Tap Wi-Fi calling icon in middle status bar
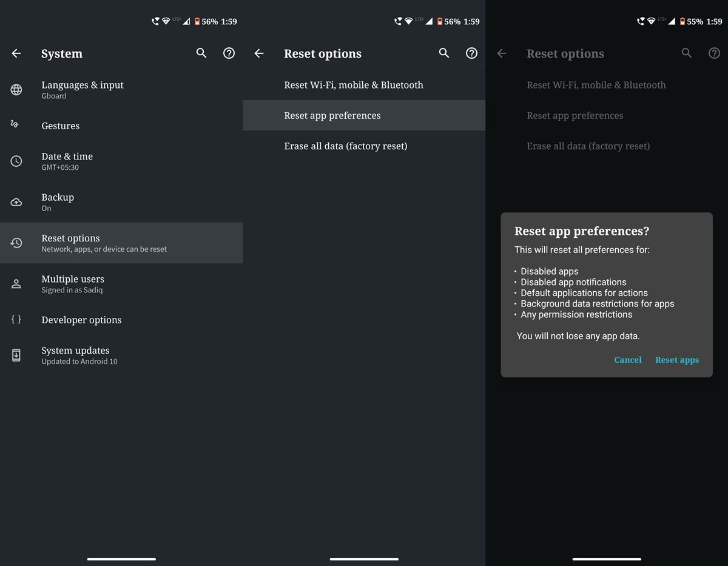Viewport: 728px width, 566px height. (x=398, y=21)
